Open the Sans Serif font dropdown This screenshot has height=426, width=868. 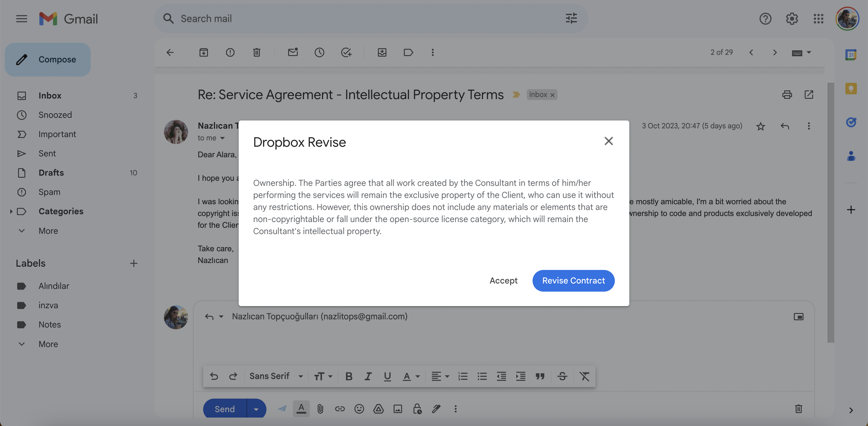click(x=276, y=376)
